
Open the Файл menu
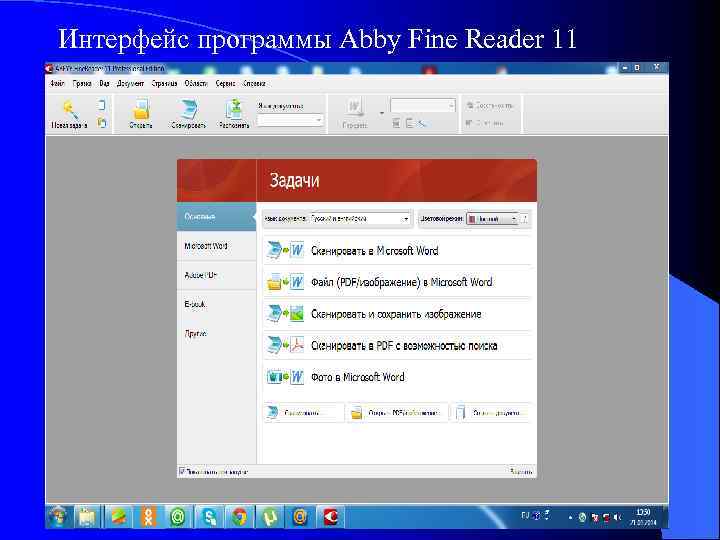57,84
